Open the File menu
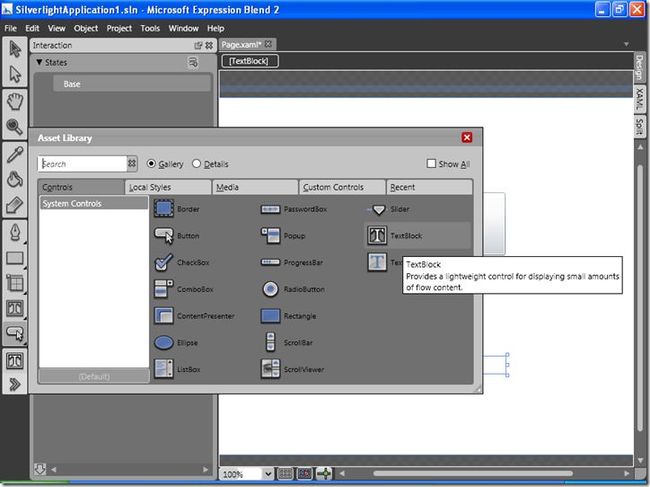 tap(10, 28)
